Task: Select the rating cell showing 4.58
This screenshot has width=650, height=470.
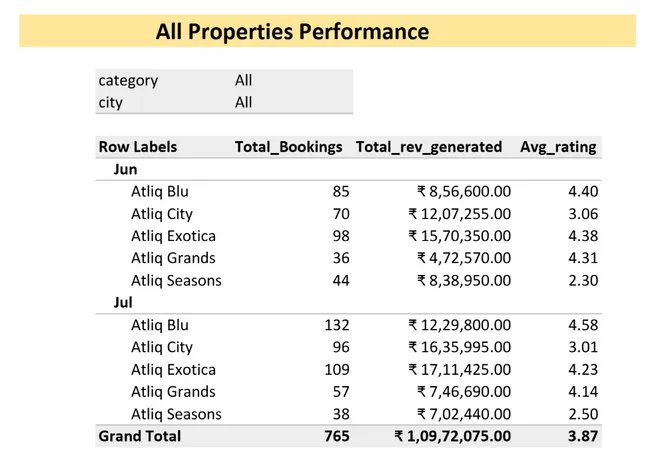Action: pos(581,325)
